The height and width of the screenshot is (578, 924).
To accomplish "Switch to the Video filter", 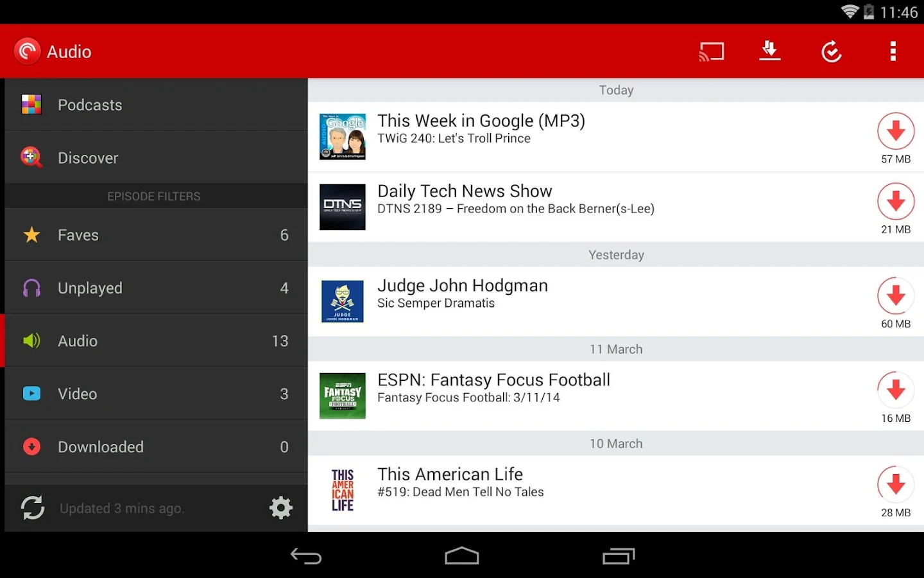I will tap(156, 394).
